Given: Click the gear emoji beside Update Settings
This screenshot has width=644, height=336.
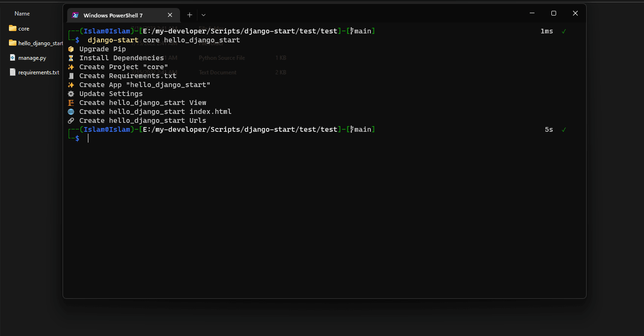Looking at the screenshot, I should [71, 94].
